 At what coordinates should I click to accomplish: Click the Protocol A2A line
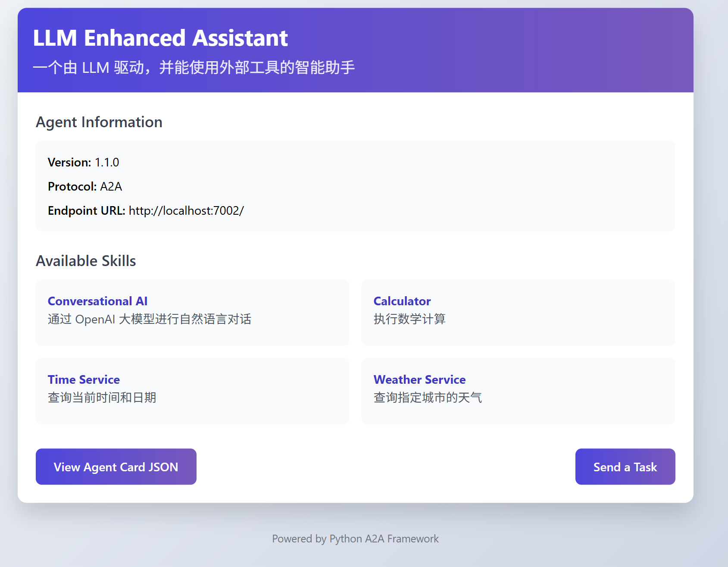pos(85,187)
